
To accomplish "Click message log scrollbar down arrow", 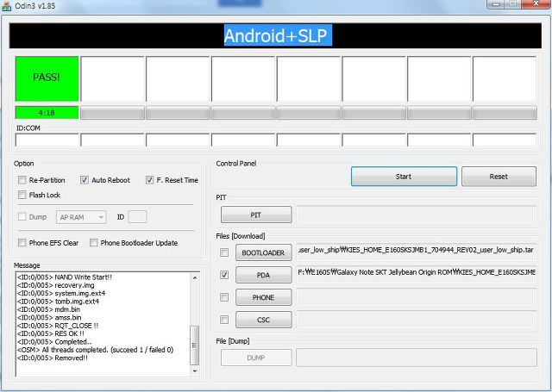I will [195, 371].
